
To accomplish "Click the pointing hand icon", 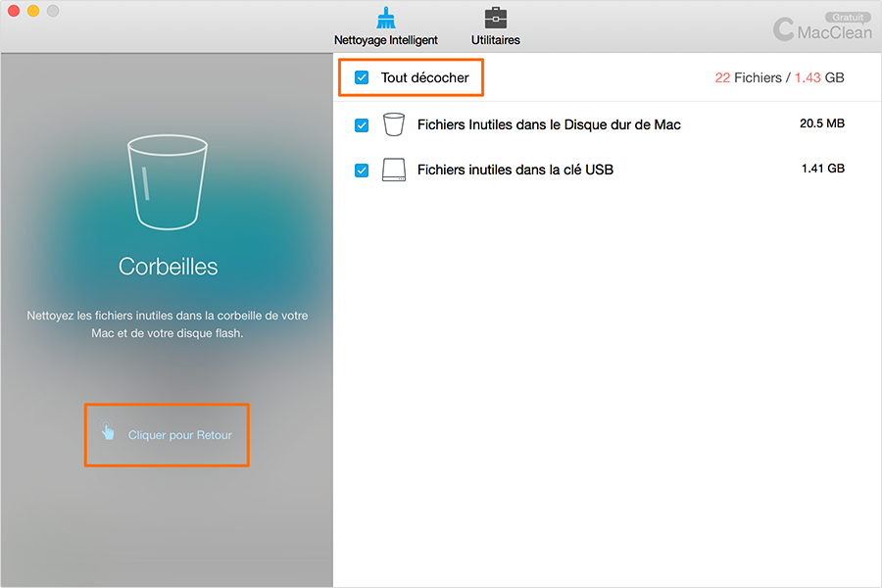I will point(107,430).
